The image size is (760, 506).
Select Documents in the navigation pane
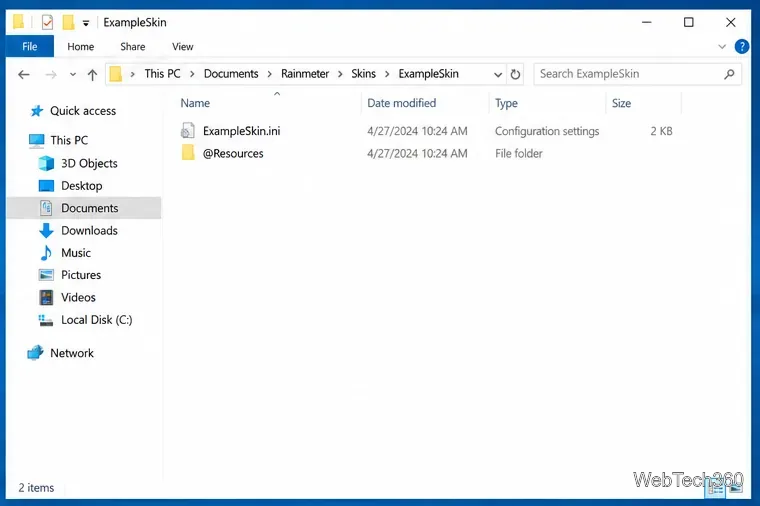tap(90, 208)
